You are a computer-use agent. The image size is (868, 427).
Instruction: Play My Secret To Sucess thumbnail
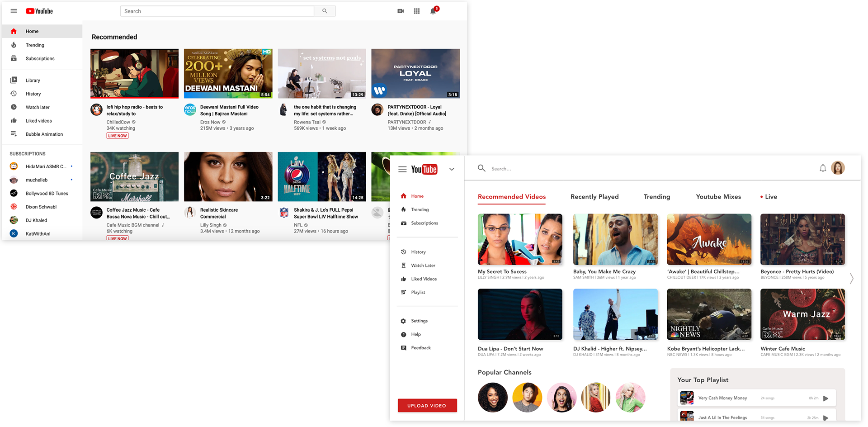[520, 239]
